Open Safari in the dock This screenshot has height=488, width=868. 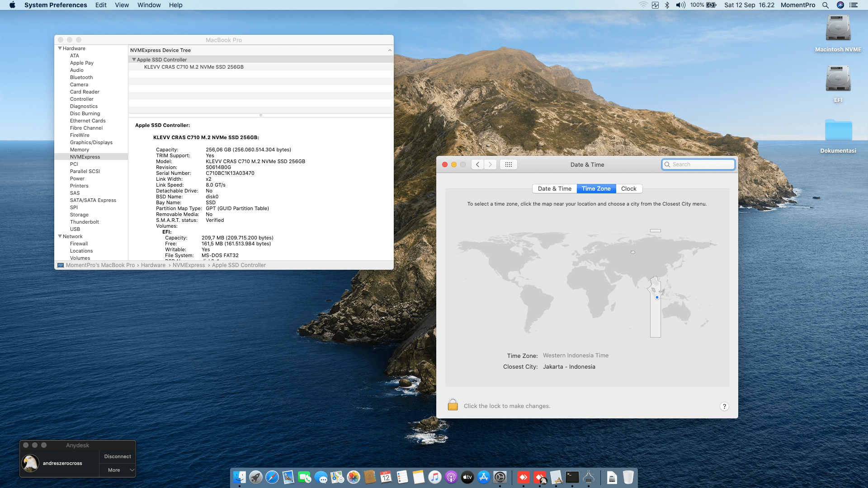pyautogui.click(x=272, y=477)
